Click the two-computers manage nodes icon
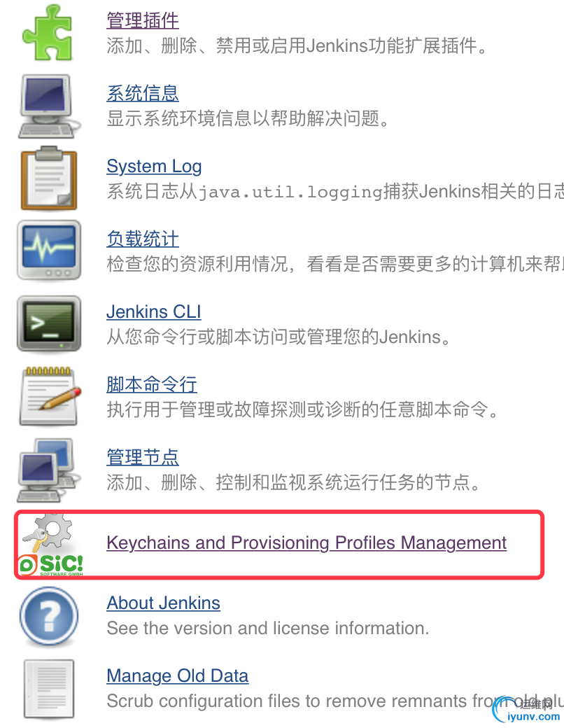Viewport: 564px width, 728px height. tap(48, 470)
